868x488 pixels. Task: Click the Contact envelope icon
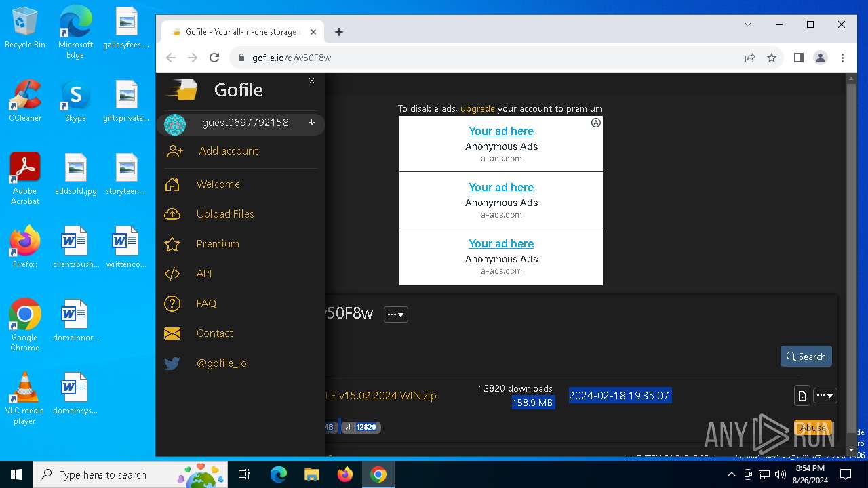pos(172,333)
